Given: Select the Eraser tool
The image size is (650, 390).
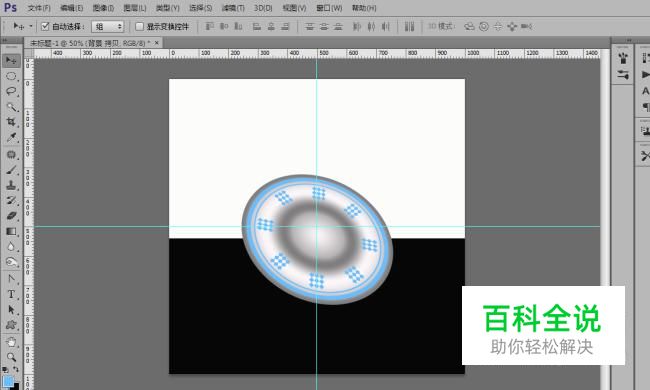Looking at the screenshot, I should coord(11,216).
